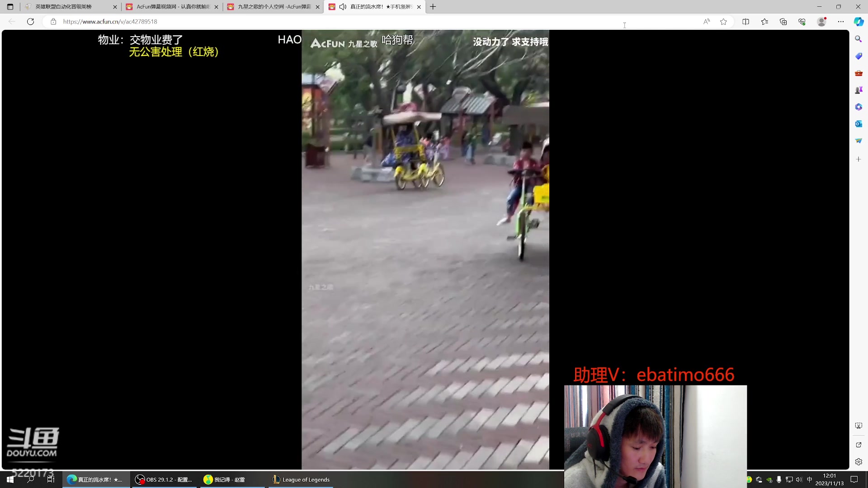This screenshot has width=868, height=488.
Task: Open Browser essentials performance panel
Action: (x=802, y=21)
